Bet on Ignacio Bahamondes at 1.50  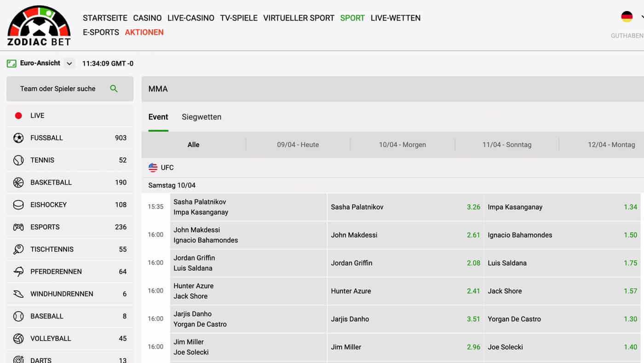coord(562,235)
